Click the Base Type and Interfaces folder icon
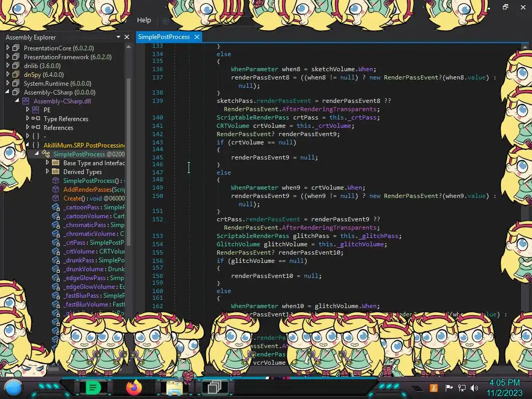 [56, 163]
